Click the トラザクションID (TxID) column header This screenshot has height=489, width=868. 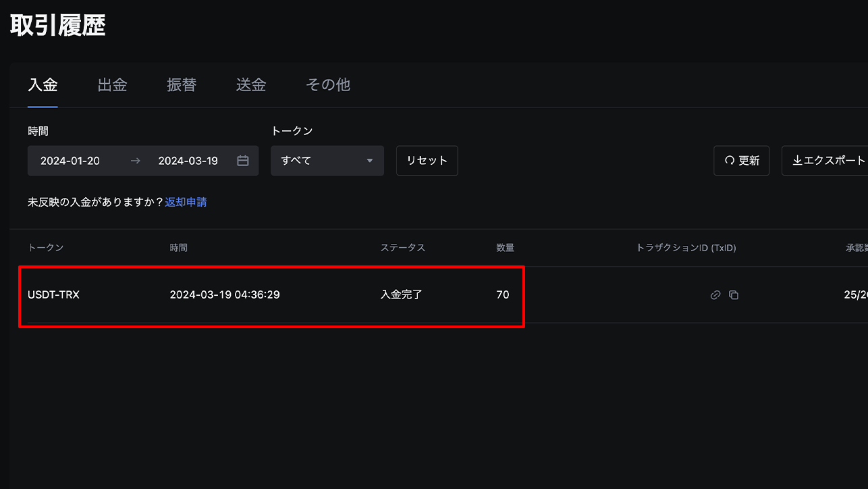[686, 248]
